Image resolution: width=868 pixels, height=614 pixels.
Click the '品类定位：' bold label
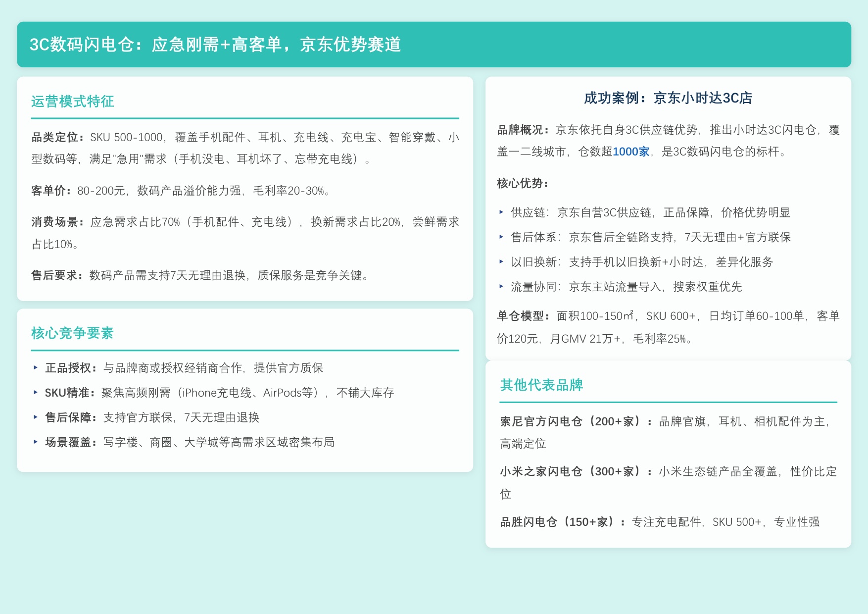click(58, 137)
